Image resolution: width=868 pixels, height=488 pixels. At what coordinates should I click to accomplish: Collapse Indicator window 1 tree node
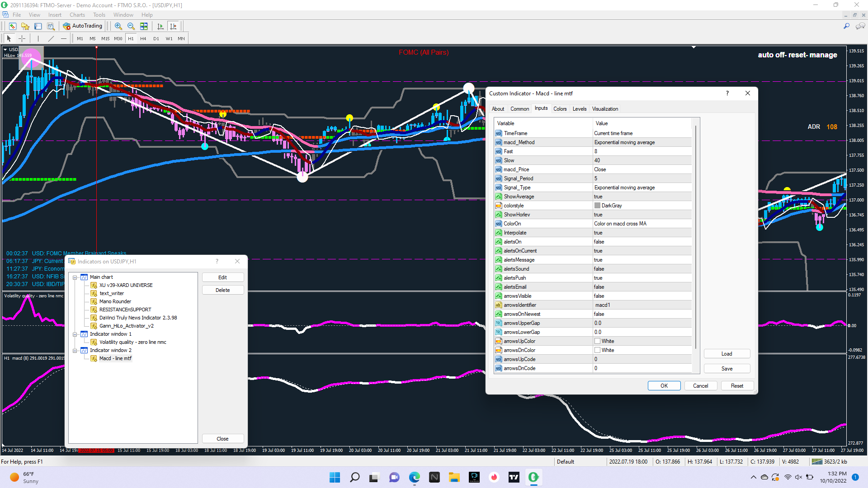click(x=75, y=334)
